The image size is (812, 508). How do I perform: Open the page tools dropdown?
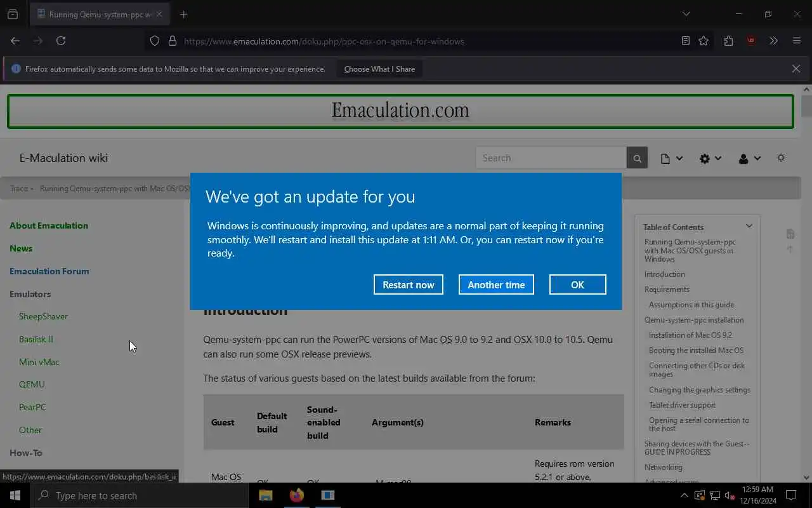(671, 159)
